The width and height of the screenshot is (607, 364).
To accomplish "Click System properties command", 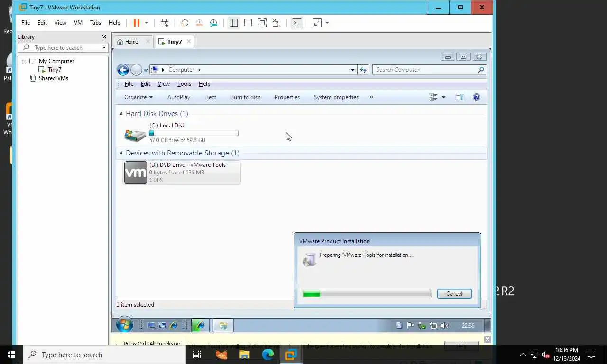I will [x=336, y=97].
